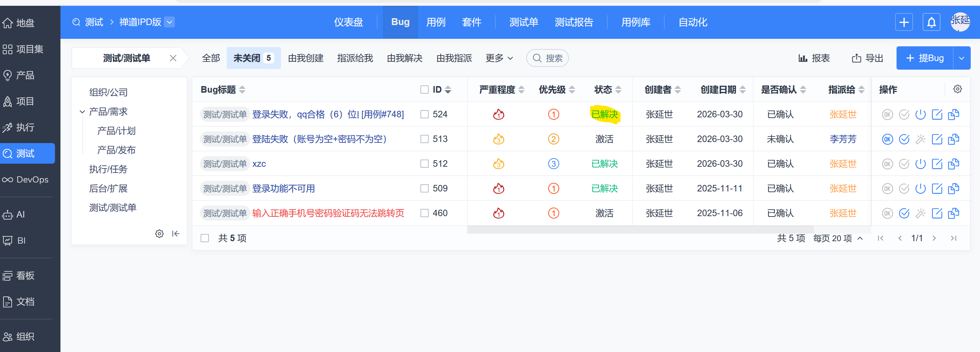The image size is (980, 352).
Task: 点击Bug 460的编辑图标
Action: click(x=937, y=213)
